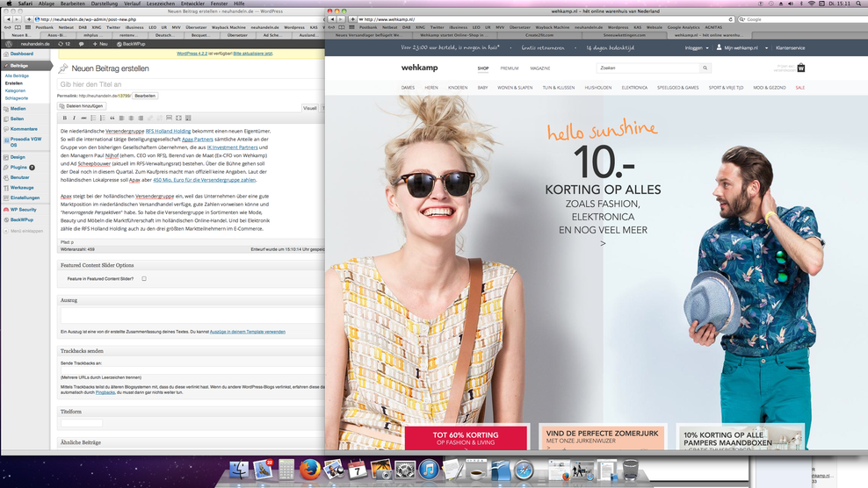Click the post title field 'Gib hier den Titel an'

[x=191, y=84]
